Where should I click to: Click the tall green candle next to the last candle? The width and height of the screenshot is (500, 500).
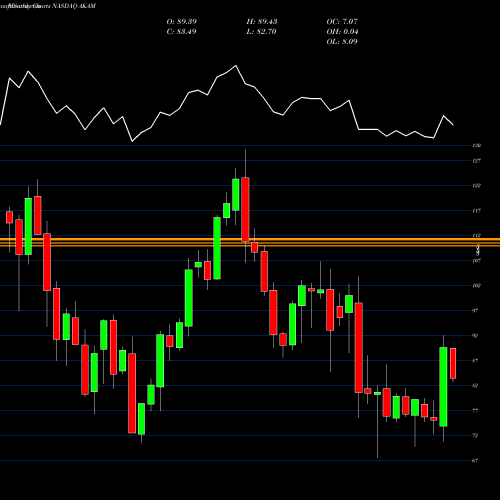pyautogui.click(x=443, y=387)
